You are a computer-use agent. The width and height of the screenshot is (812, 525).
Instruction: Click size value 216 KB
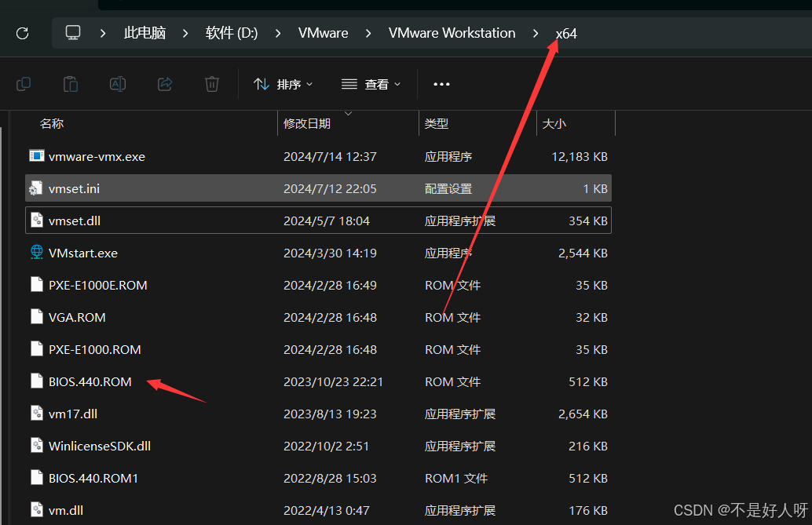tap(587, 446)
